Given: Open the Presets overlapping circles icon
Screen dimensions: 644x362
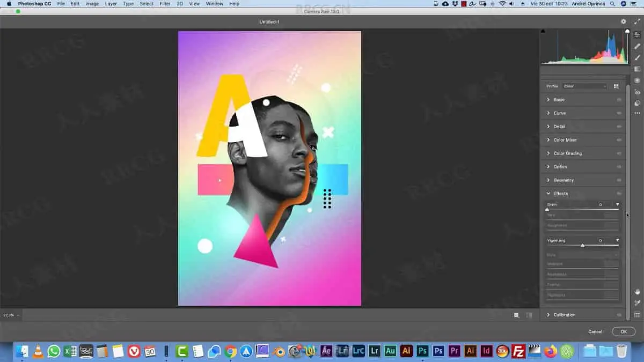Looking at the screenshot, I should point(637,103).
